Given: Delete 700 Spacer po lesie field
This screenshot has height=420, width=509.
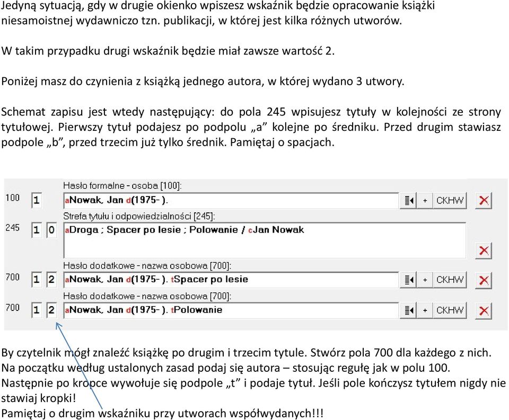Looking at the screenshot, I should (484, 280).
